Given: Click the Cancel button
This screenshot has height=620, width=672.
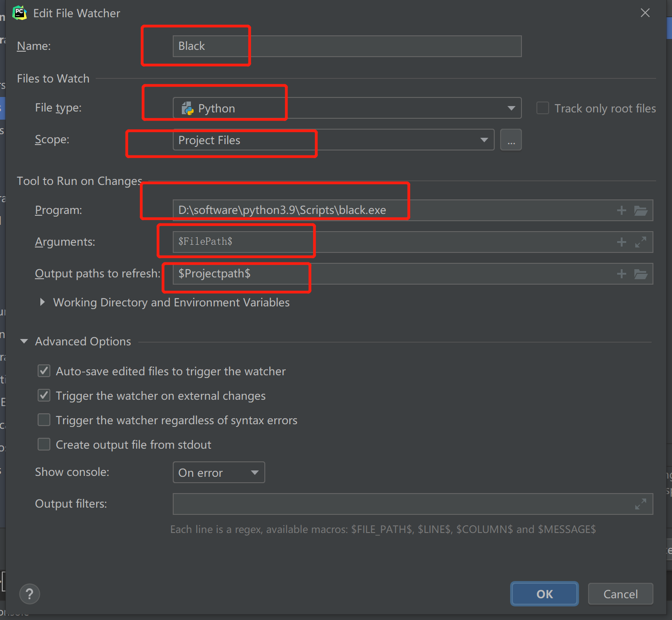Looking at the screenshot, I should pos(620,594).
